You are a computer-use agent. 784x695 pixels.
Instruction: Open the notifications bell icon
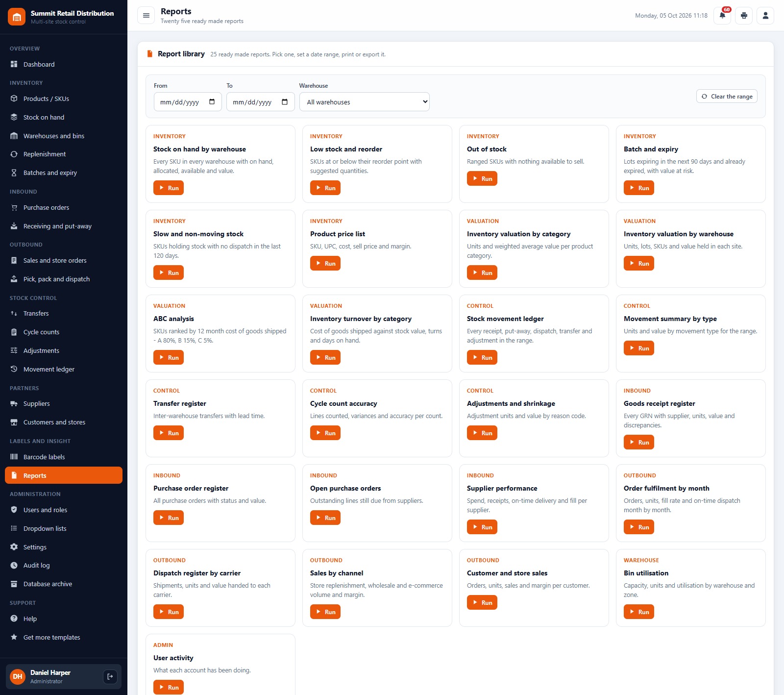[x=722, y=16]
